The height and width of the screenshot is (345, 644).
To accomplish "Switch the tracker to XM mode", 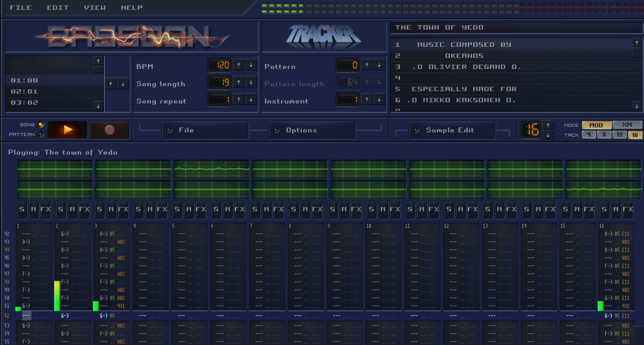I will (627, 125).
